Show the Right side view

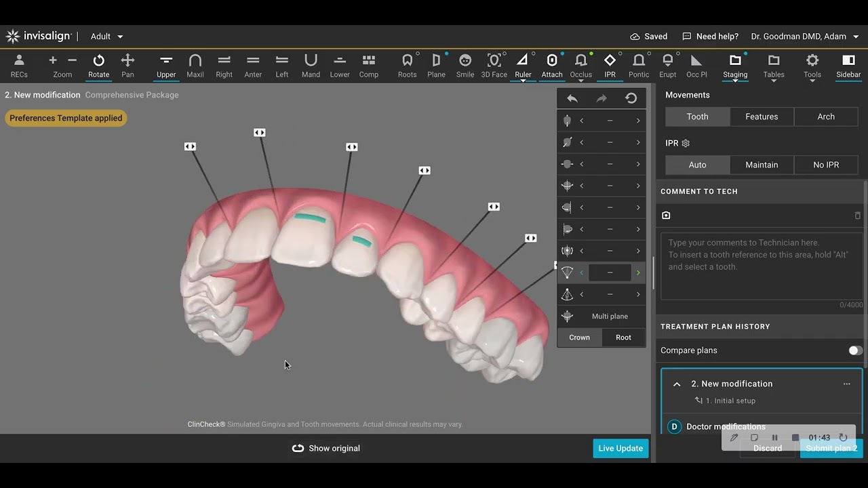(x=224, y=66)
